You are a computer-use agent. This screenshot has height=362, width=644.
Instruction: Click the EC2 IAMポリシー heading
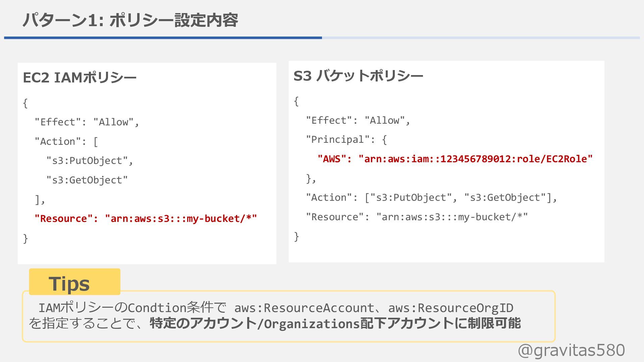tap(79, 78)
